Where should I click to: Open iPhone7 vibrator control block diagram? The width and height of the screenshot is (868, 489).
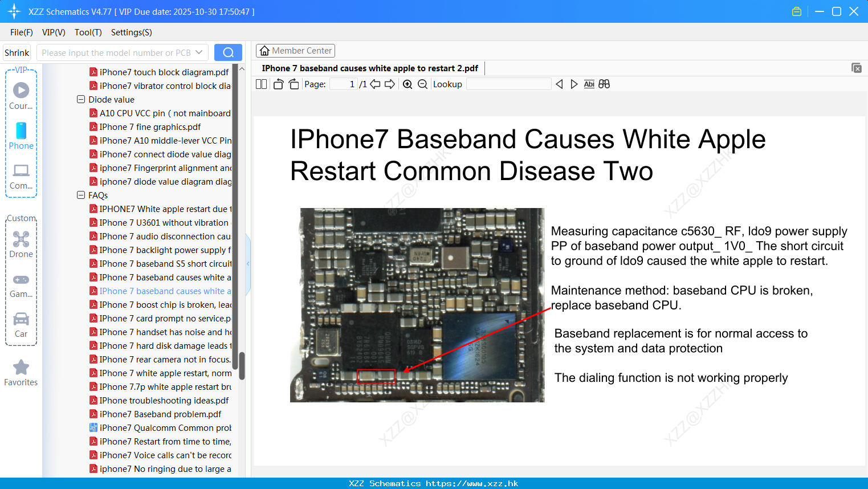(161, 85)
